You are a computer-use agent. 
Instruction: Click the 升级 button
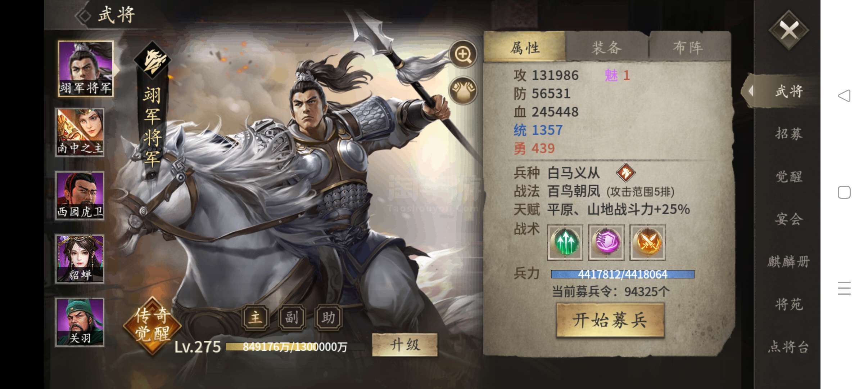[405, 345]
